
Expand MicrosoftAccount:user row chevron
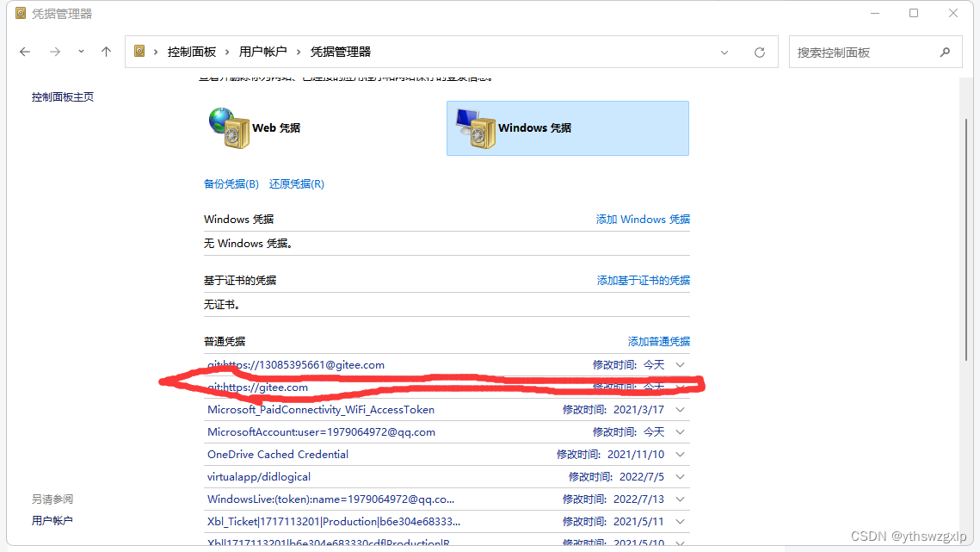[x=680, y=432]
